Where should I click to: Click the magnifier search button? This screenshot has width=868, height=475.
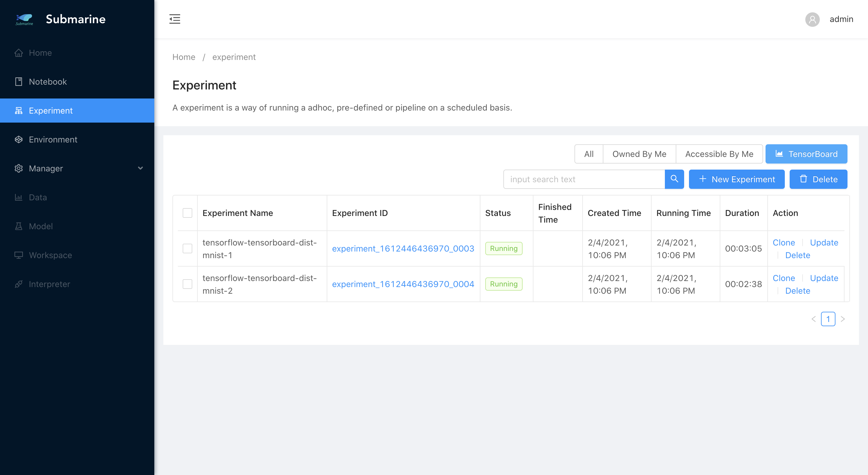tap(674, 179)
